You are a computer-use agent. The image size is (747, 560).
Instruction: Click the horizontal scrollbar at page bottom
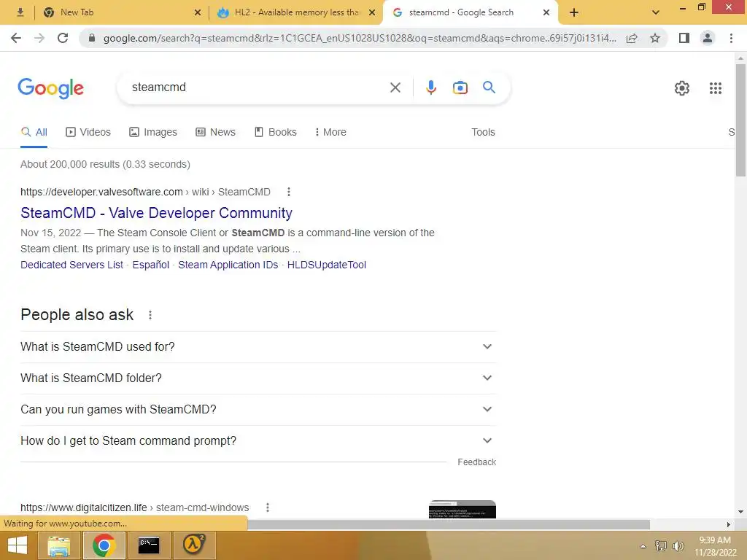pos(449,524)
